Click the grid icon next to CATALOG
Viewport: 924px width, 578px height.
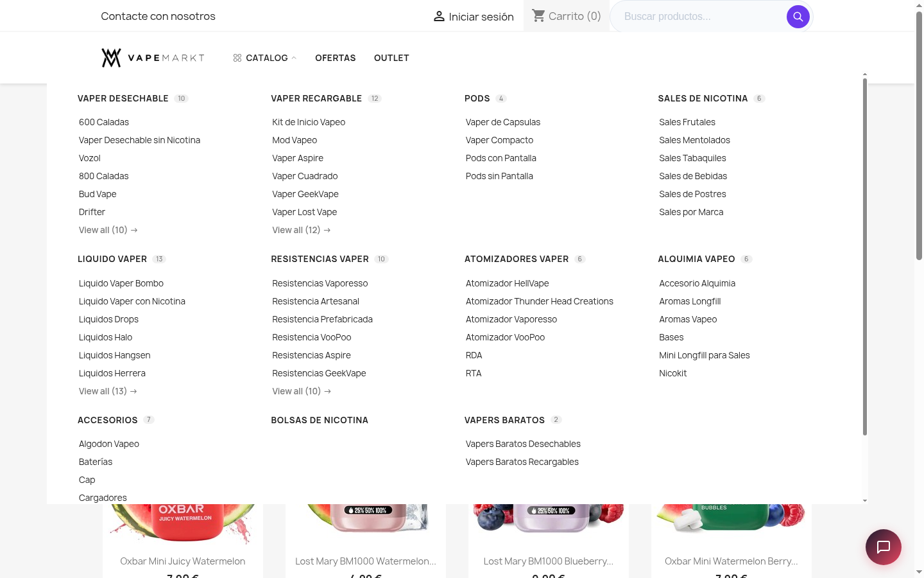237,58
